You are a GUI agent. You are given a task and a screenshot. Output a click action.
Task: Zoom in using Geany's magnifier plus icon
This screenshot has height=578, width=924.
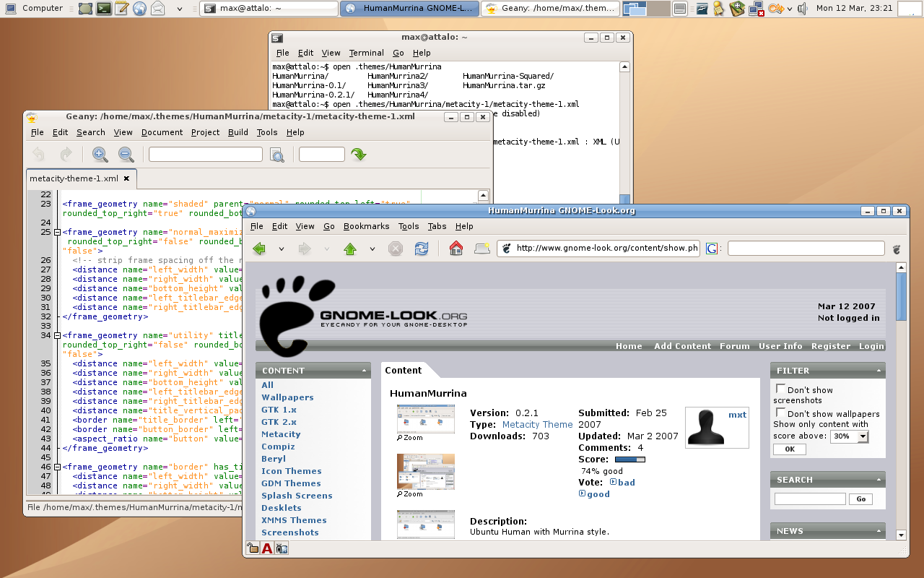pyautogui.click(x=100, y=154)
